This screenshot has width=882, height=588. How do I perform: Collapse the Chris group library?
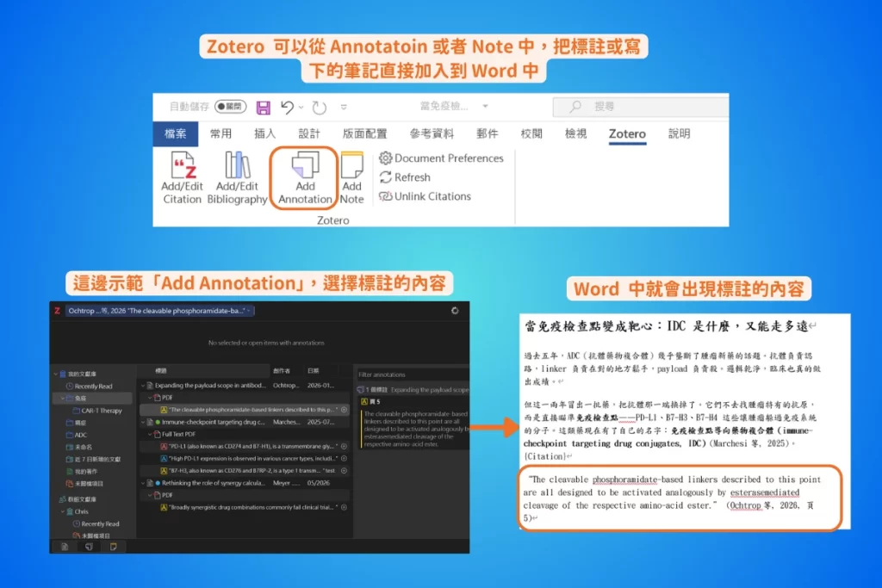tap(63, 511)
